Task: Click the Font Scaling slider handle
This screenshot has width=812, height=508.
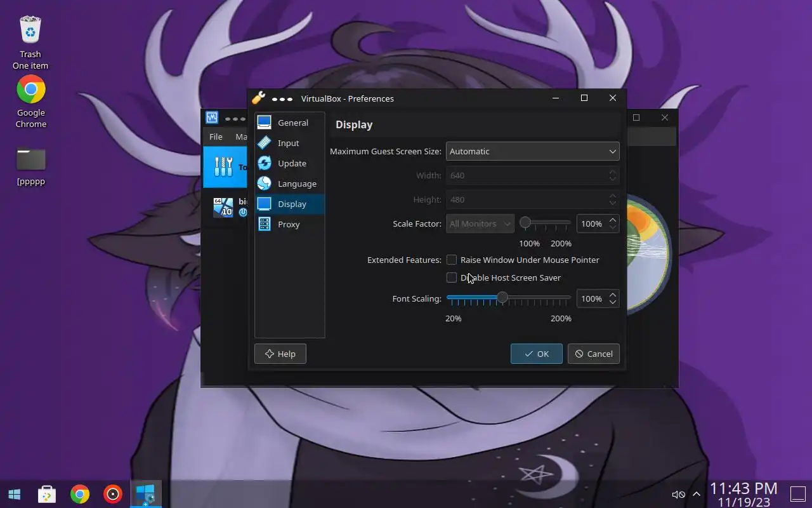Action: [502, 297]
